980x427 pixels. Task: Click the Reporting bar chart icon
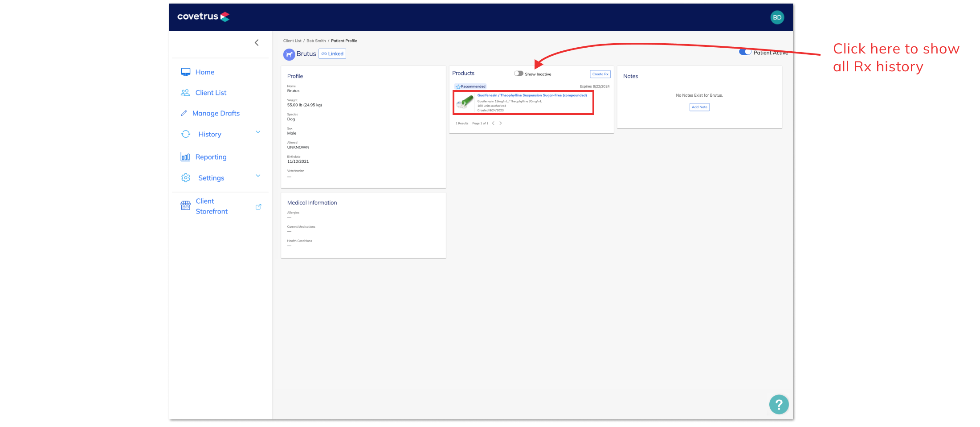[x=185, y=157]
